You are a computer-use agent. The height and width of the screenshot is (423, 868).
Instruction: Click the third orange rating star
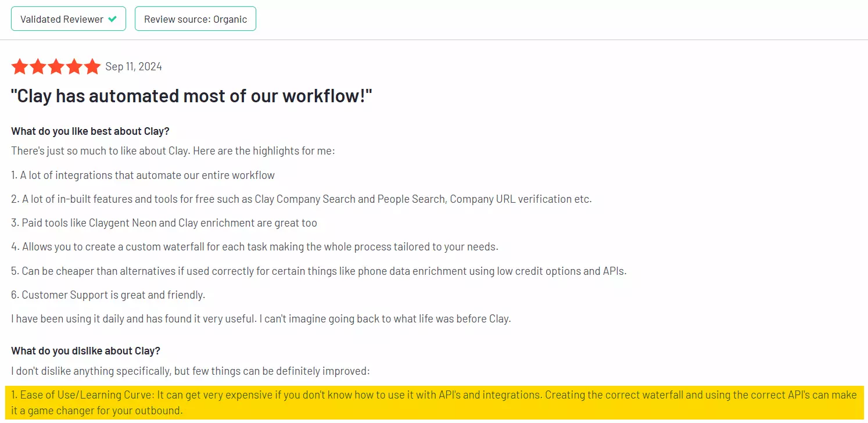pos(56,67)
